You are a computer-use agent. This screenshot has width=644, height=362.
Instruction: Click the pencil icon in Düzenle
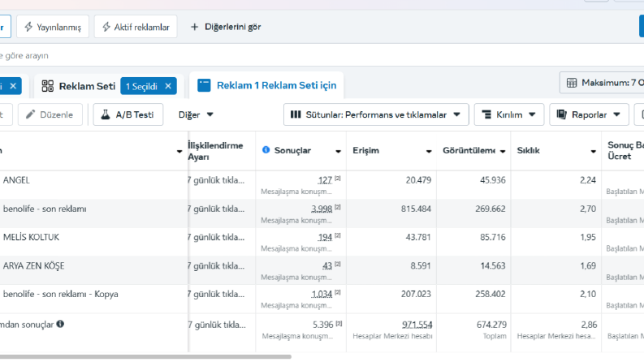tap(30, 114)
